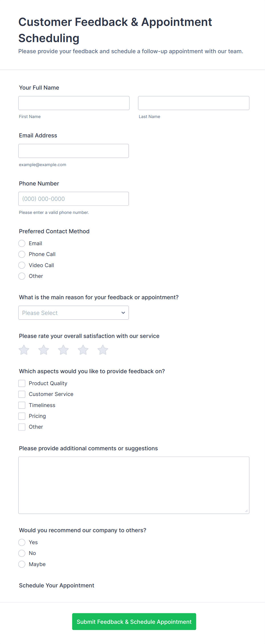Focus the Email Address text box
265x644 pixels.
point(74,151)
